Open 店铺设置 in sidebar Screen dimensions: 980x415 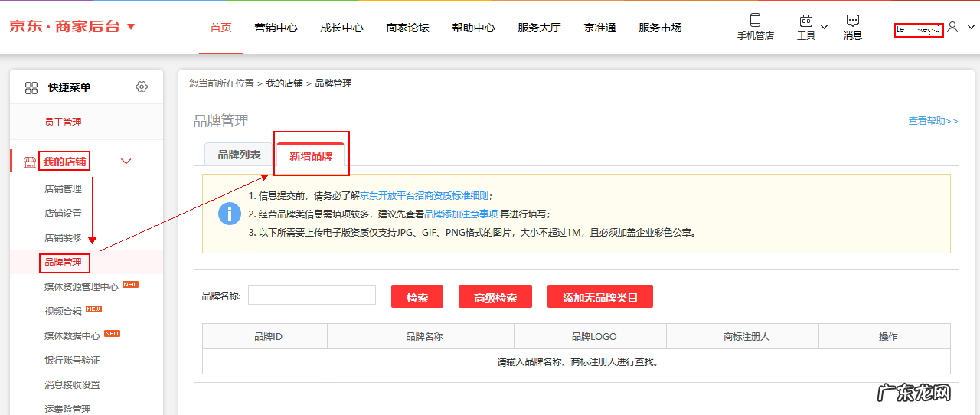63,214
